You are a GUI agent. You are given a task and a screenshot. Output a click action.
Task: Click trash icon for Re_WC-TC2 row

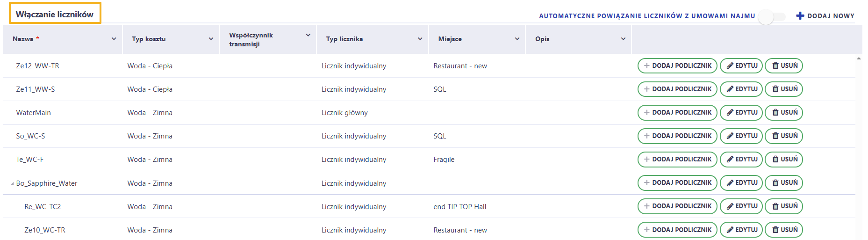click(775, 206)
